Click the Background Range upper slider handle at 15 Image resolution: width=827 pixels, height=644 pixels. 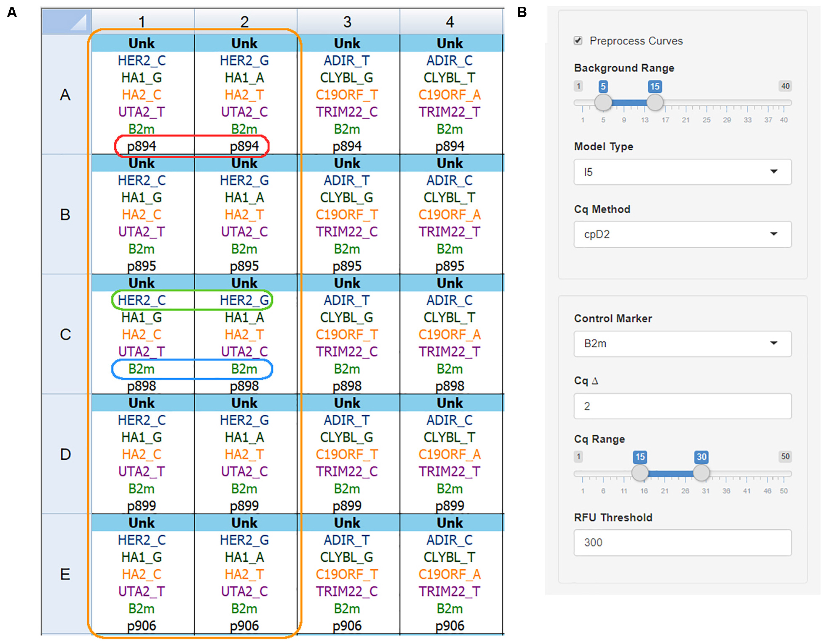pyautogui.click(x=655, y=102)
